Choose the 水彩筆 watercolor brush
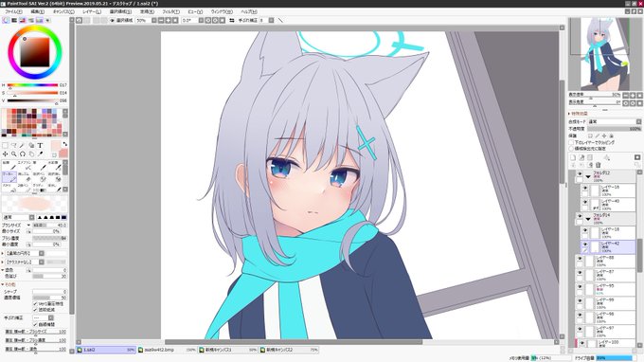This screenshot has width=644, height=362. point(55,165)
